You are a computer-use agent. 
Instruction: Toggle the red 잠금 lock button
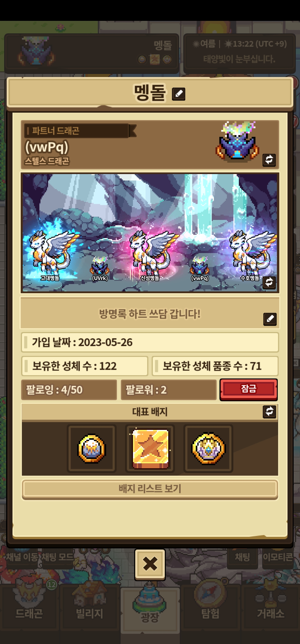coord(249,389)
